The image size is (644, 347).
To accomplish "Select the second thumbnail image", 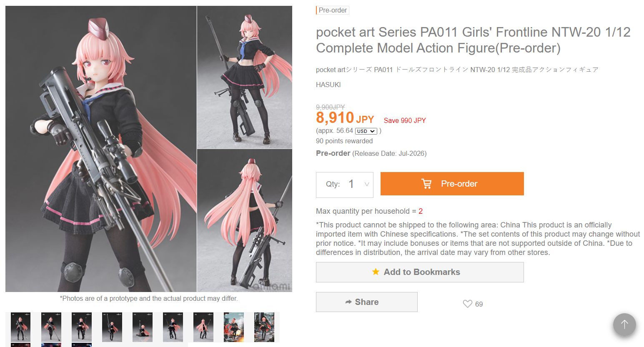I will click(51, 327).
